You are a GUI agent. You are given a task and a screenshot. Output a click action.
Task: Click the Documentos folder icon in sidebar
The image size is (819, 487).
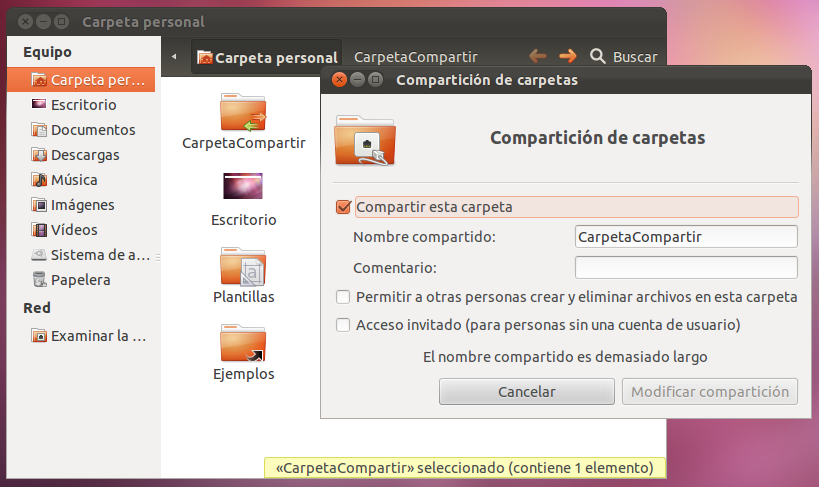(x=39, y=129)
